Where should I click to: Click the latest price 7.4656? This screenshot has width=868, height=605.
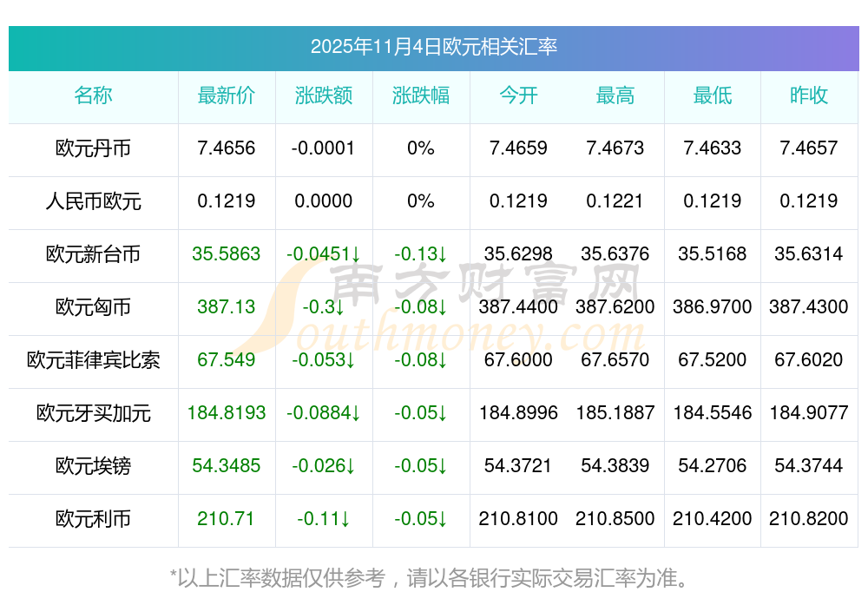click(x=227, y=148)
